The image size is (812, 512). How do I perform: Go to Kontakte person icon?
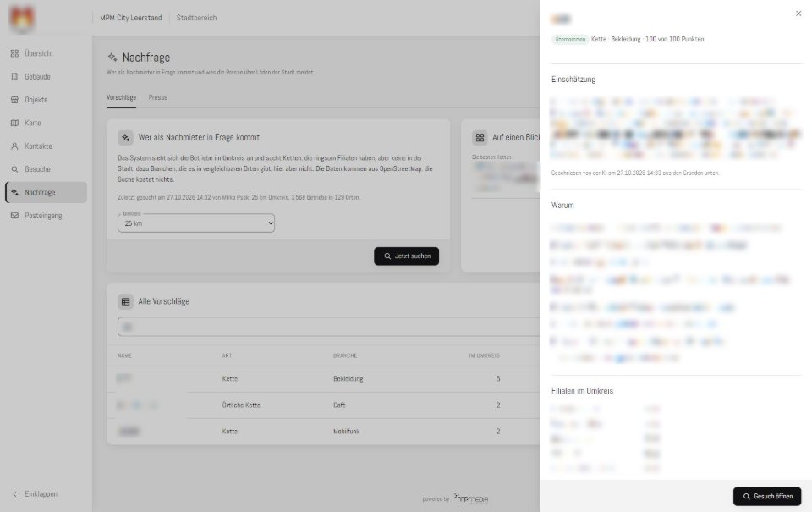pos(14,146)
